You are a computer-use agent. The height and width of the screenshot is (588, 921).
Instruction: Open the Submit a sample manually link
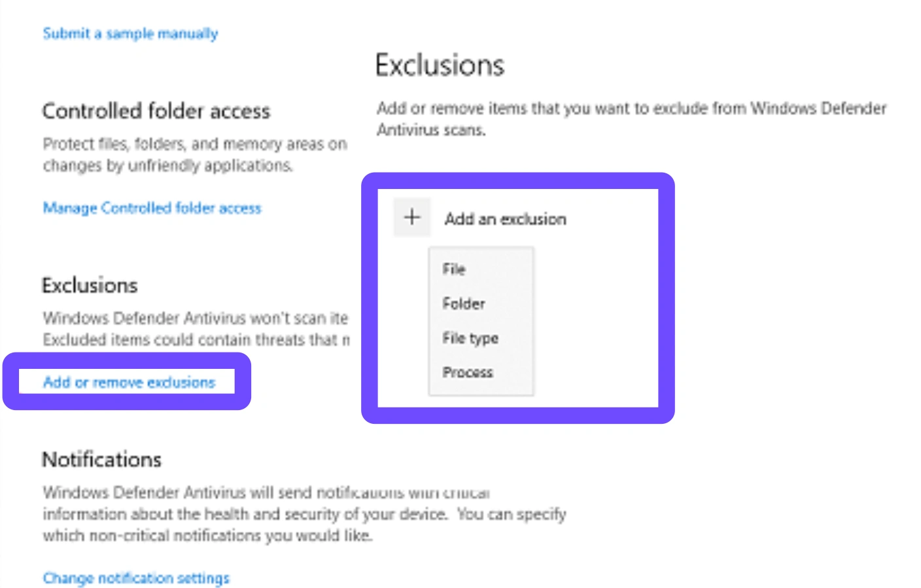[x=130, y=33]
